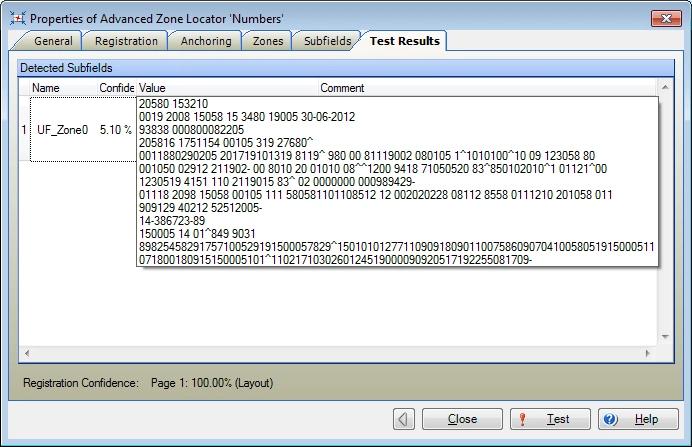Screen dimensions: 692x447
Task: Run the Test button
Action: pos(548,419)
